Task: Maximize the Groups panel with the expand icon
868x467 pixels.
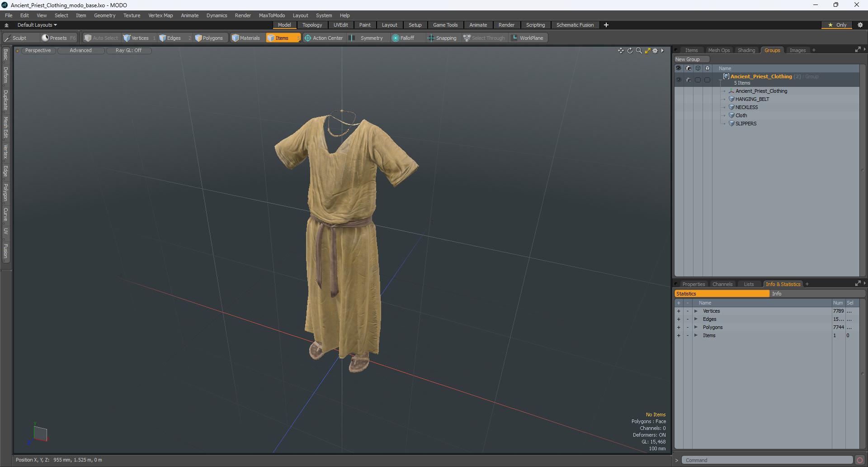Action: pos(858,50)
